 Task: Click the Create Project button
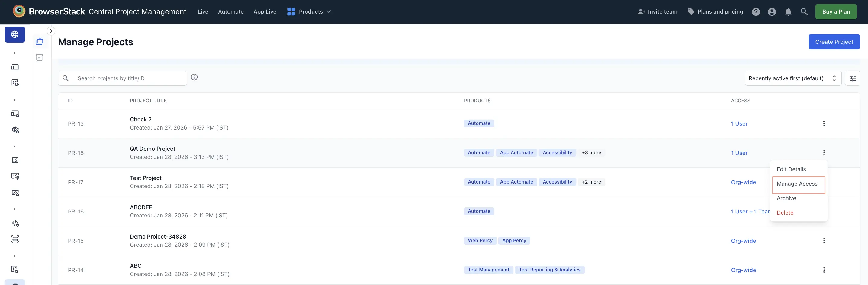point(834,41)
